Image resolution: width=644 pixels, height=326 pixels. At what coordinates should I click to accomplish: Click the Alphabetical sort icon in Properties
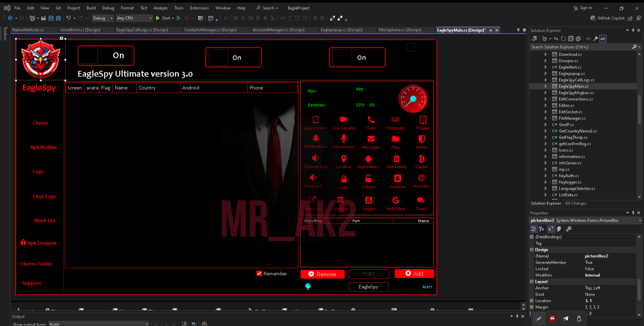coord(542,229)
